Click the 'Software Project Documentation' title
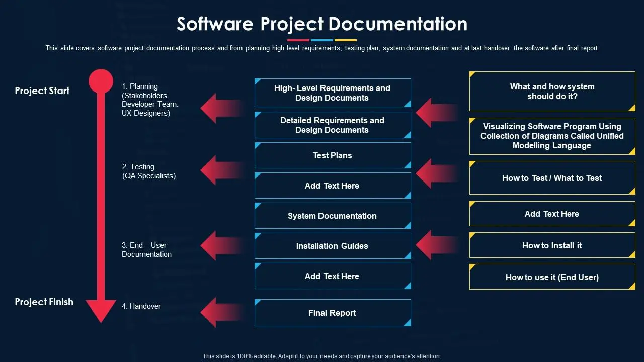 322,24
